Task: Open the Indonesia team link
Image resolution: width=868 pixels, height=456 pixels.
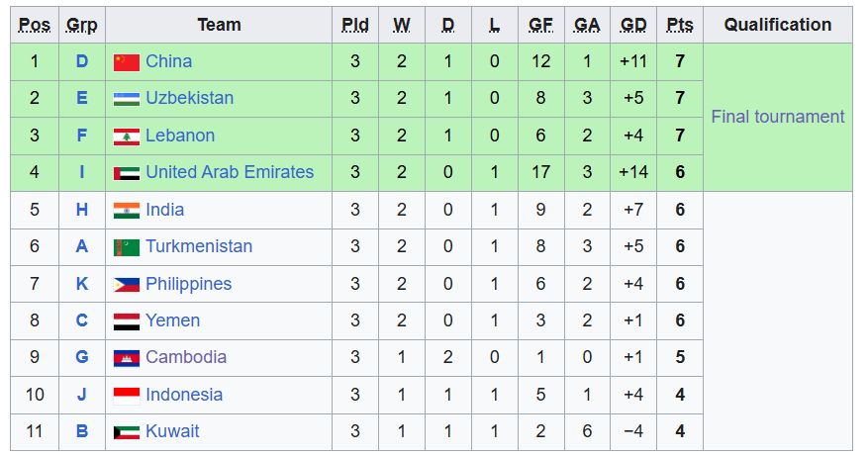Action: pos(184,395)
